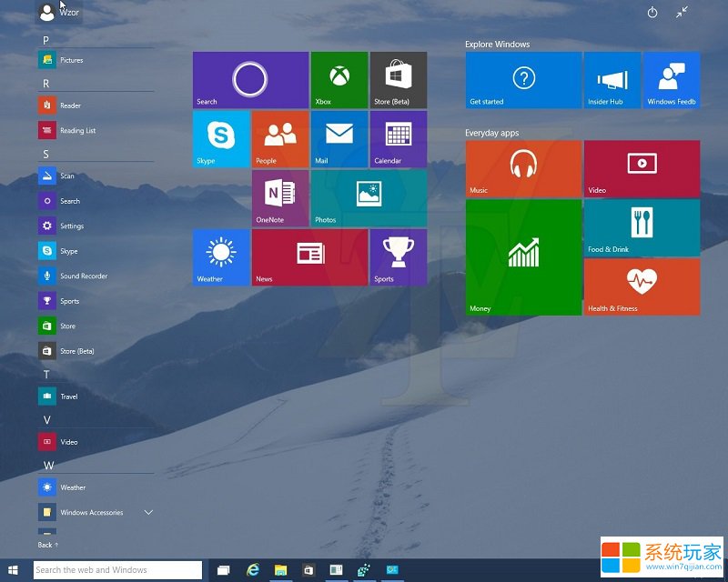Click the Get started tile
The image size is (728, 582).
point(524,80)
